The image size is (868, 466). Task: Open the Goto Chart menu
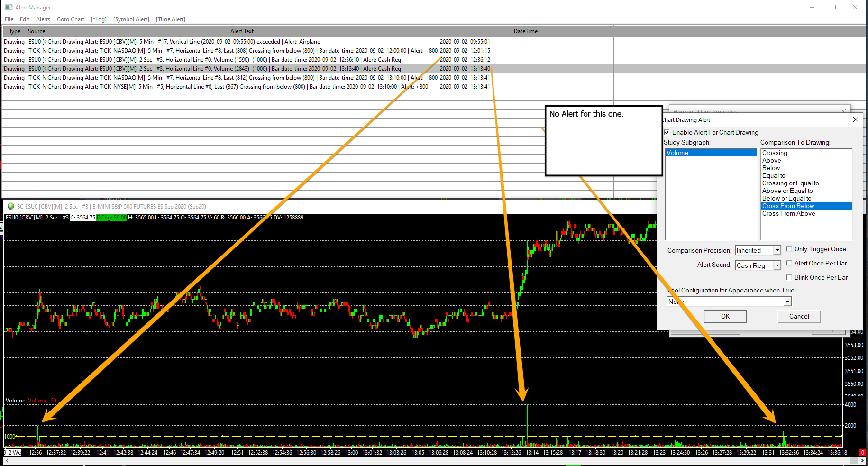tap(71, 19)
